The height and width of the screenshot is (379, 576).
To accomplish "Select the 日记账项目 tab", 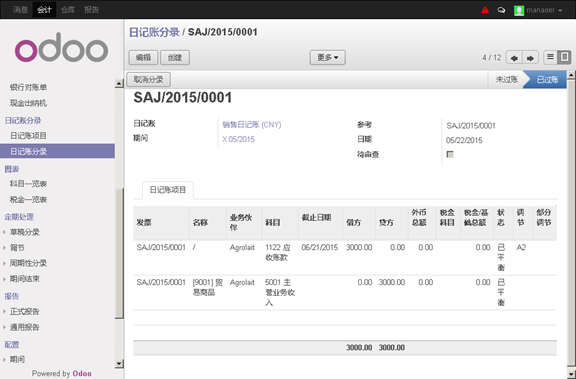I will [x=168, y=190].
